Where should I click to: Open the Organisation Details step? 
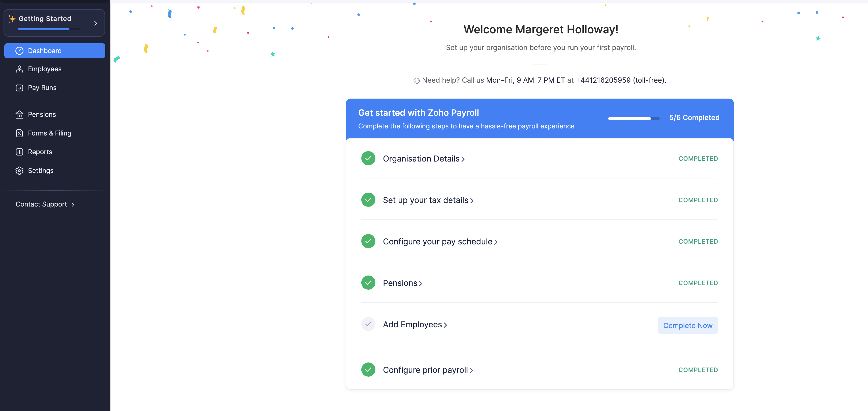(421, 158)
